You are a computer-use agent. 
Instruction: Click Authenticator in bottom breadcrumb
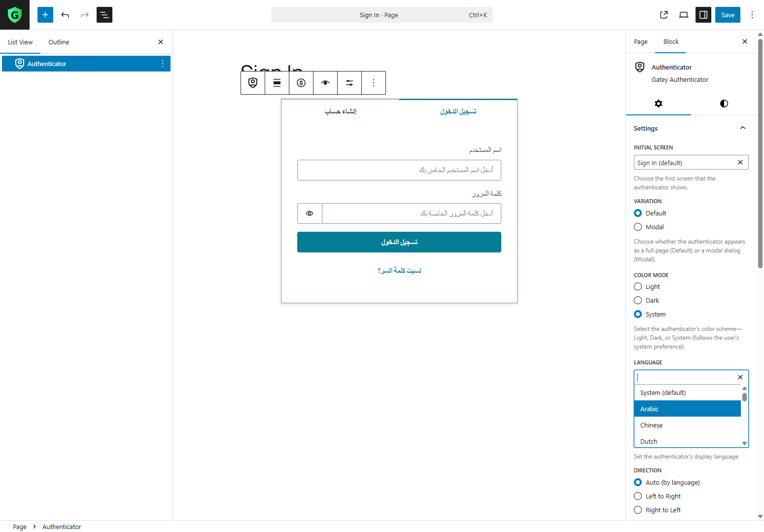(x=62, y=527)
